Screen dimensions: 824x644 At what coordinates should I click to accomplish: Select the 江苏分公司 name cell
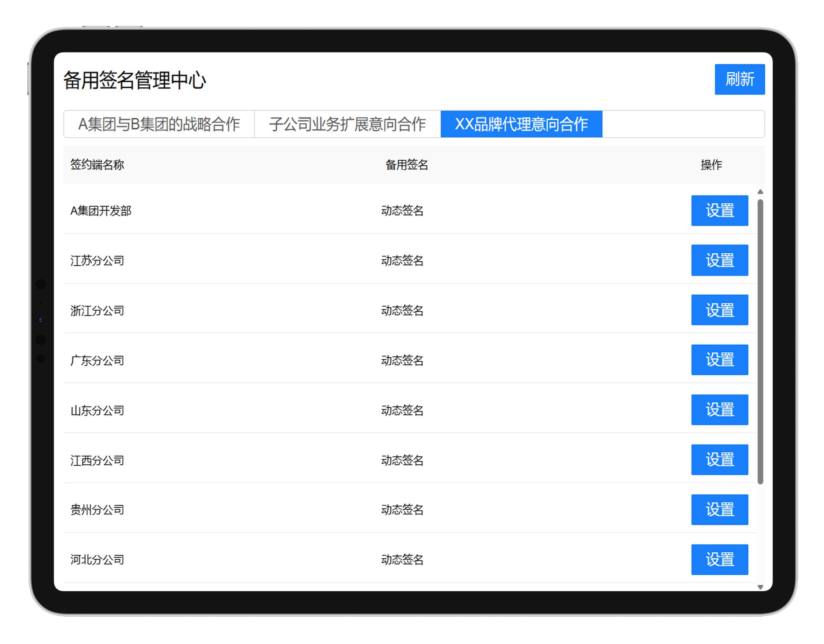coord(97,260)
